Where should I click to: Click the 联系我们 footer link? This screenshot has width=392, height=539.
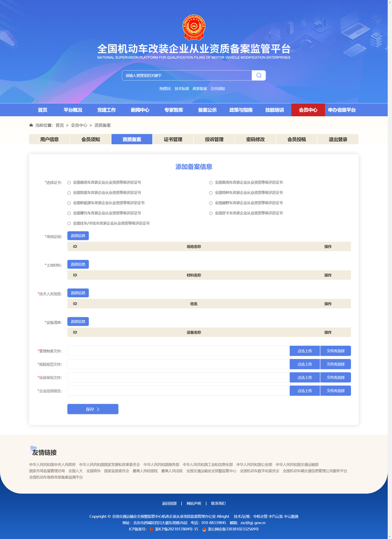point(219,504)
